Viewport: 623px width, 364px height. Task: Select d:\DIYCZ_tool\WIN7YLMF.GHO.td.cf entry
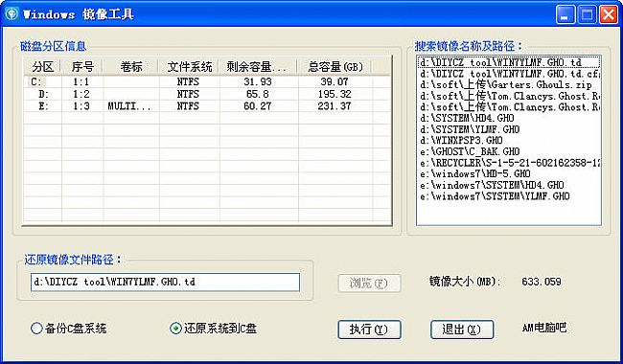pos(509,74)
